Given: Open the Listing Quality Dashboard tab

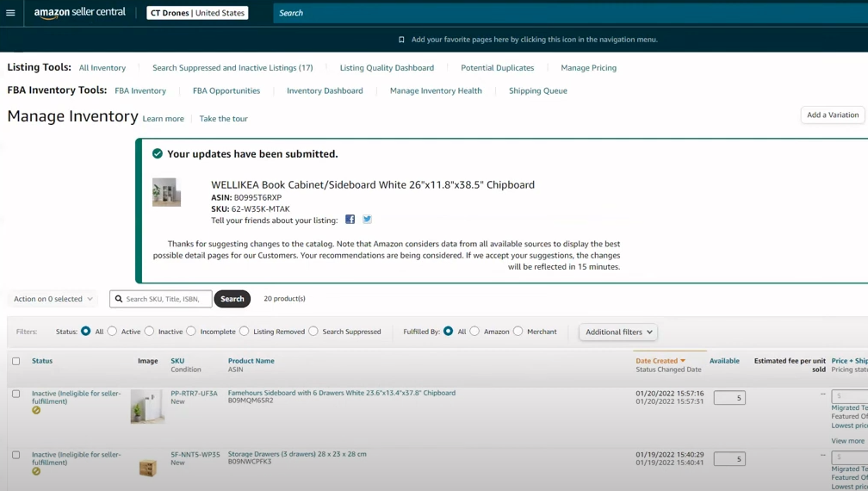Looking at the screenshot, I should pyautogui.click(x=387, y=68).
